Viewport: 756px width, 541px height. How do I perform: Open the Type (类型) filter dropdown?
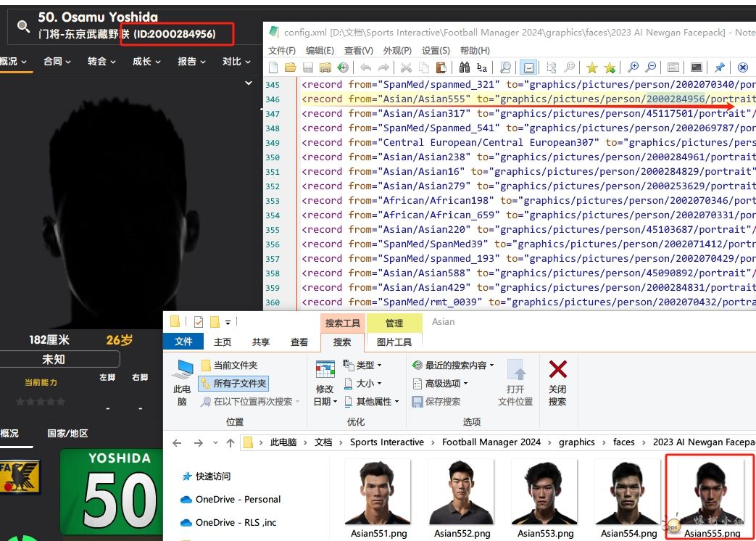362,365
